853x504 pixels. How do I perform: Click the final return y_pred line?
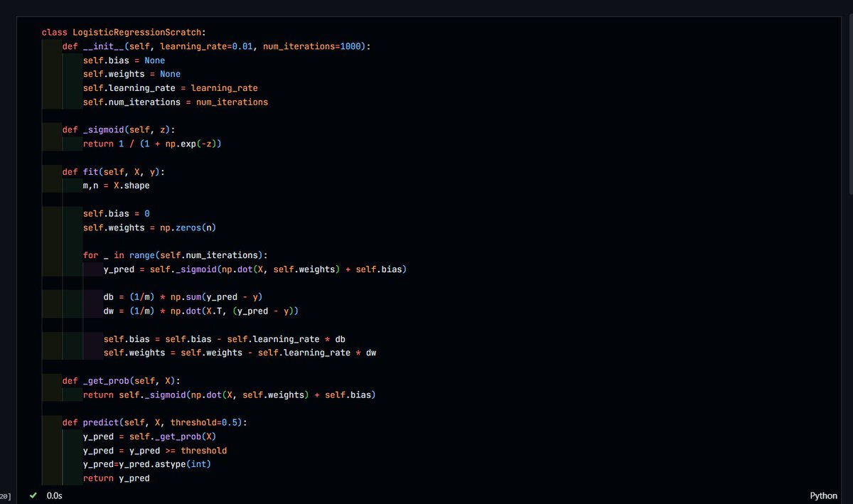tap(117, 478)
